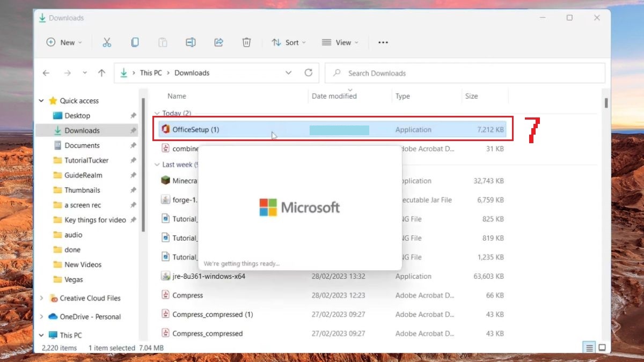Click Downloads in the address bar
The height and width of the screenshot is (362, 644).
pos(192,73)
